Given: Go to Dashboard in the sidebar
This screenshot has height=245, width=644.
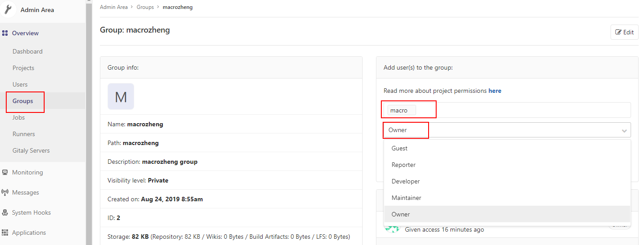Looking at the screenshot, I should [28, 51].
